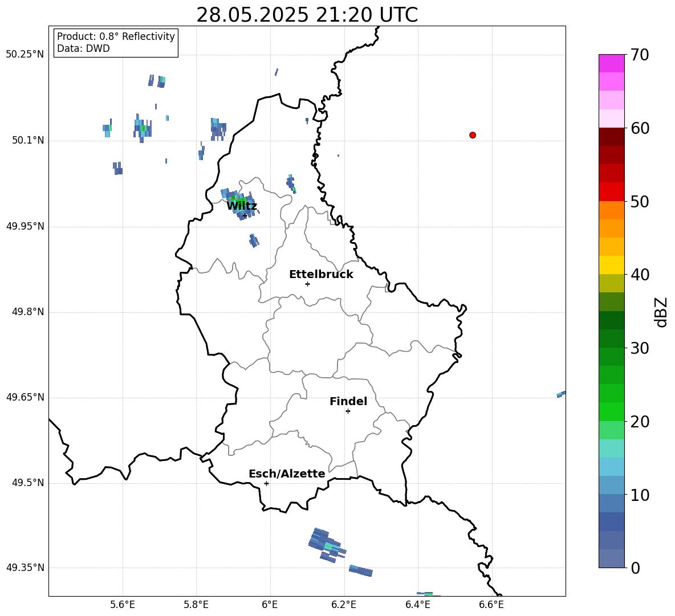This screenshot has width=675, height=616.
Task: Click the 5.6°E longitude label
Action: 123,605
